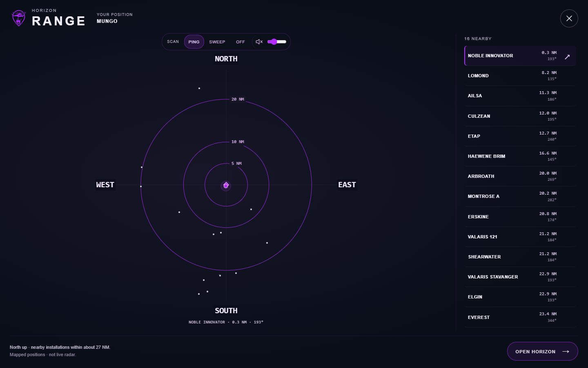Click the arrow icon on Noble Innovator row
The width and height of the screenshot is (588, 368).
567,57
